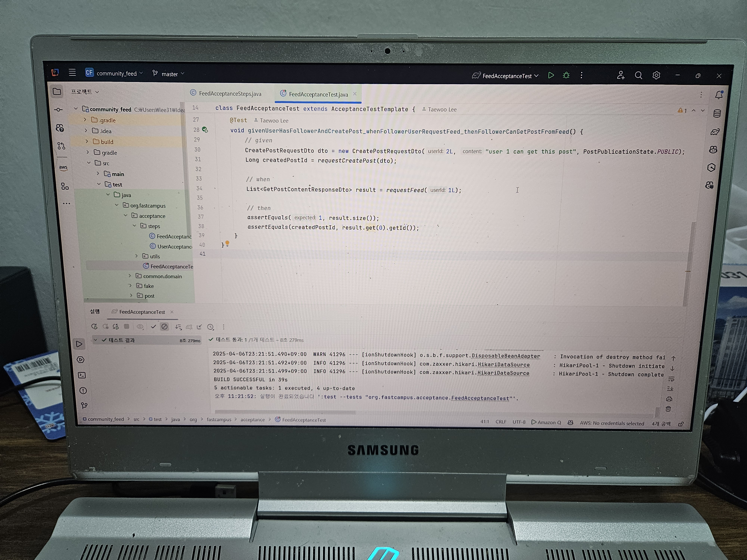Open Project tool window folder icon
Screen dimensions: 747x560
click(x=57, y=91)
